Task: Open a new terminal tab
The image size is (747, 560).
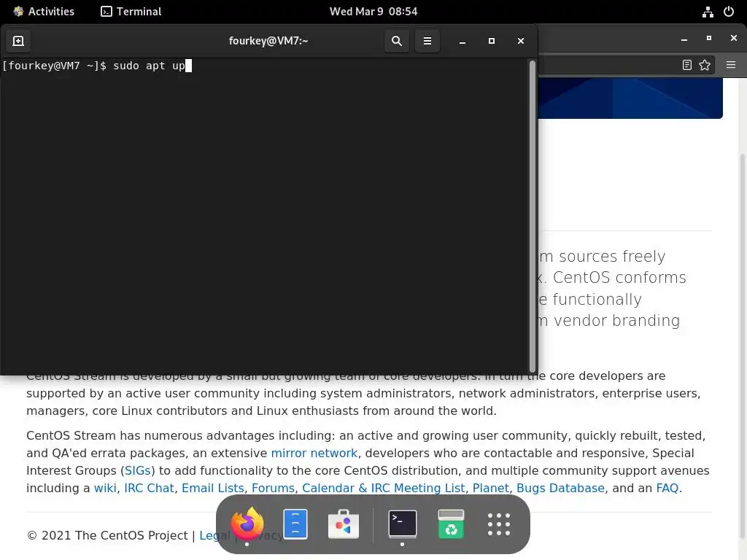Action: coord(18,41)
